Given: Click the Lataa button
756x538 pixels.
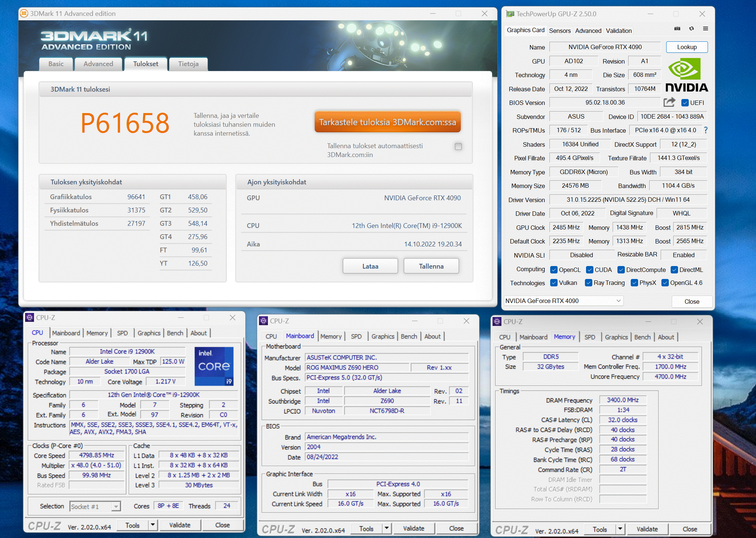Looking at the screenshot, I should (370, 266).
